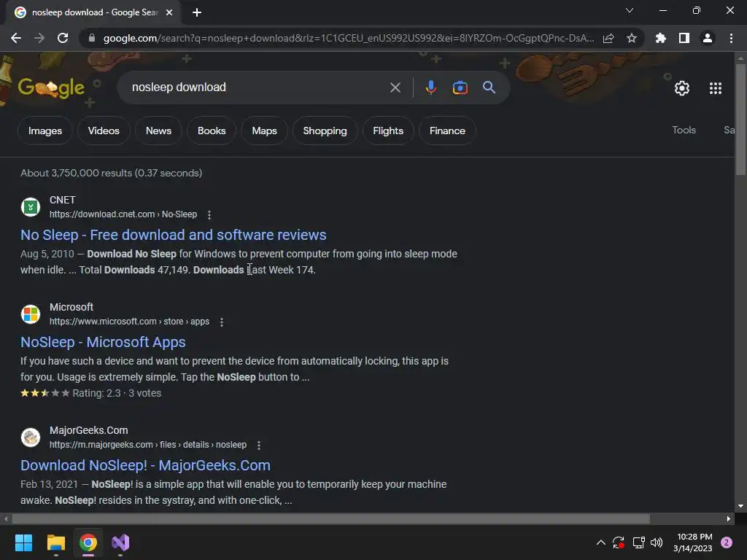Viewport: 747px width, 560px height.
Task: Filter results by Flights
Action: pos(388,131)
